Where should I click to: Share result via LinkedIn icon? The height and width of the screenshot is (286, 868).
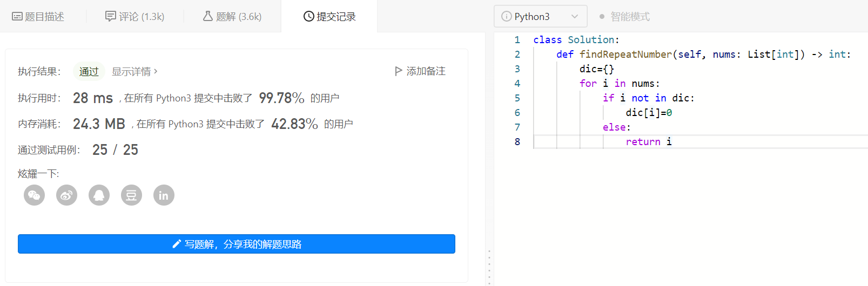164,195
